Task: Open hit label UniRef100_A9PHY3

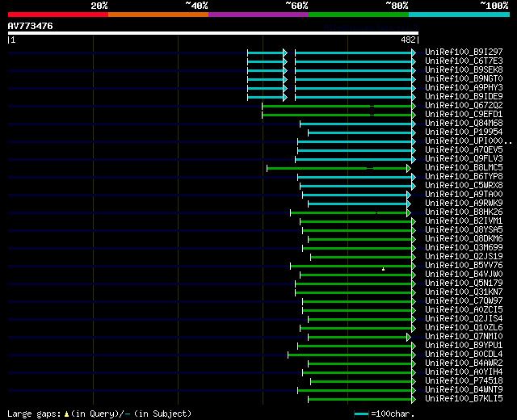Action: click(x=464, y=88)
